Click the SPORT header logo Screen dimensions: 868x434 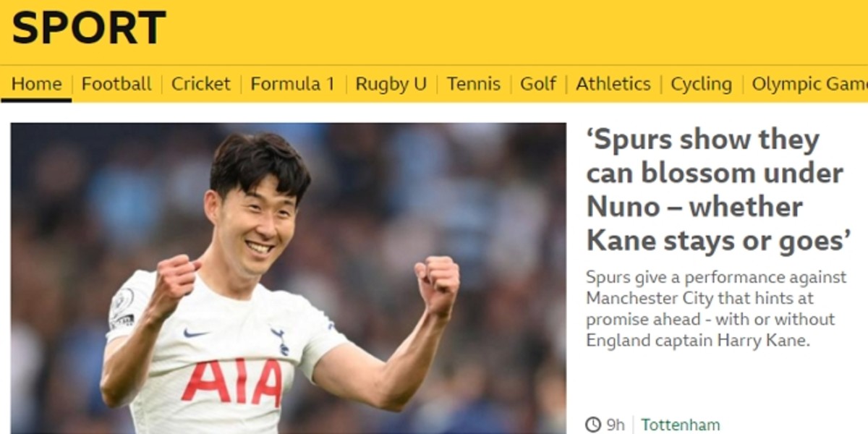pyautogui.click(x=89, y=29)
